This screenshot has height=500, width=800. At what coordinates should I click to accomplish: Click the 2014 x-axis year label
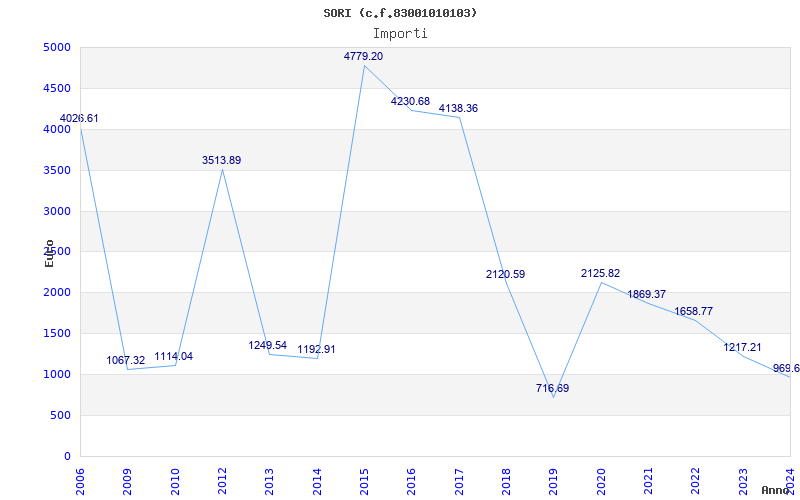[317, 482]
